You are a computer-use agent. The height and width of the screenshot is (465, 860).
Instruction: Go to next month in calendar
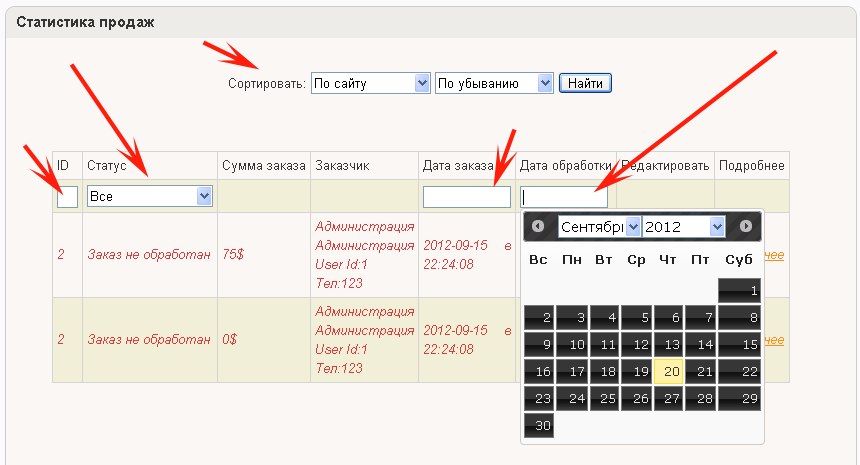coord(745,227)
